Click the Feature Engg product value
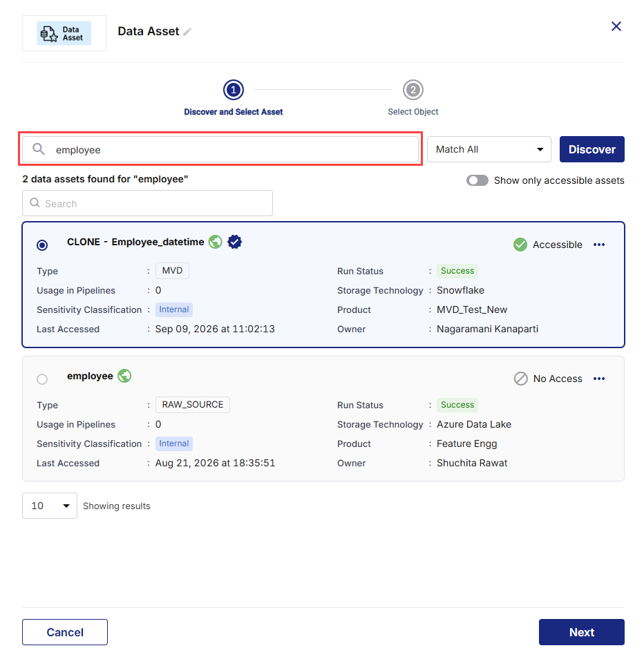The width and height of the screenshot is (644, 648). tap(467, 444)
